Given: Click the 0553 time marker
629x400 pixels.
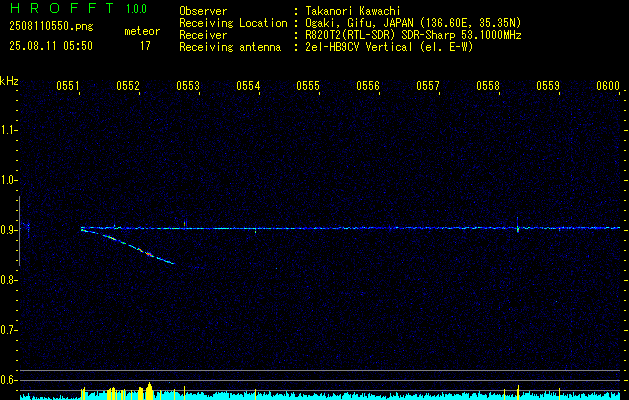Looking at the screenshot, I should (x=188, y=86).
